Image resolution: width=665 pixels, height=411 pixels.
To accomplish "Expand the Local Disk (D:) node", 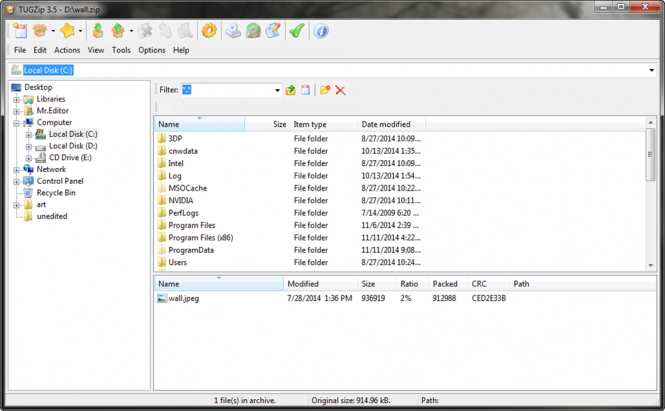I will click(x=29, y=146).
